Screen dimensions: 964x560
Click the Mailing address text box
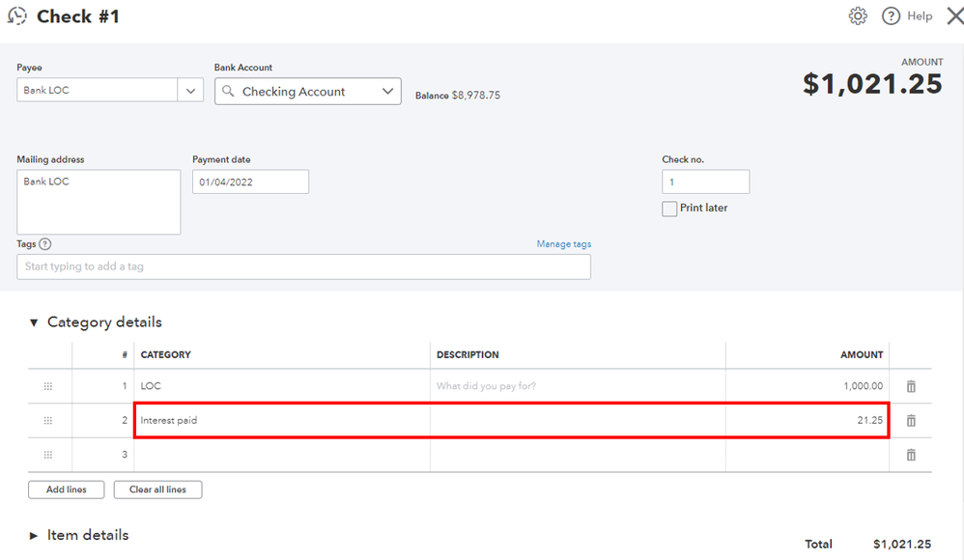[99, 202]
